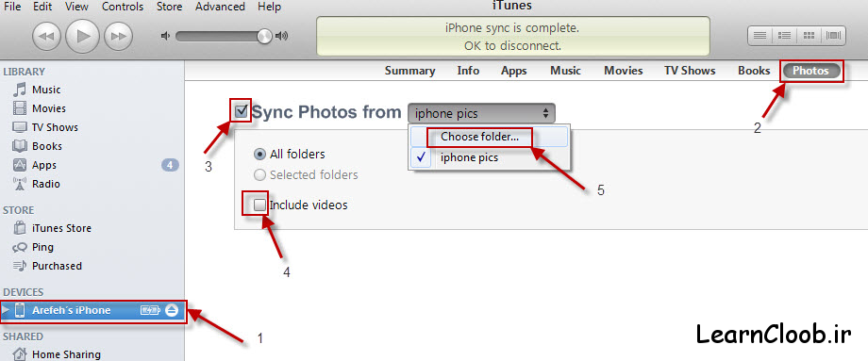Expand Arefeh's iPhone disclosure triangle
The height and width of the screenshot is (361, 868).
tap(6, 310)
